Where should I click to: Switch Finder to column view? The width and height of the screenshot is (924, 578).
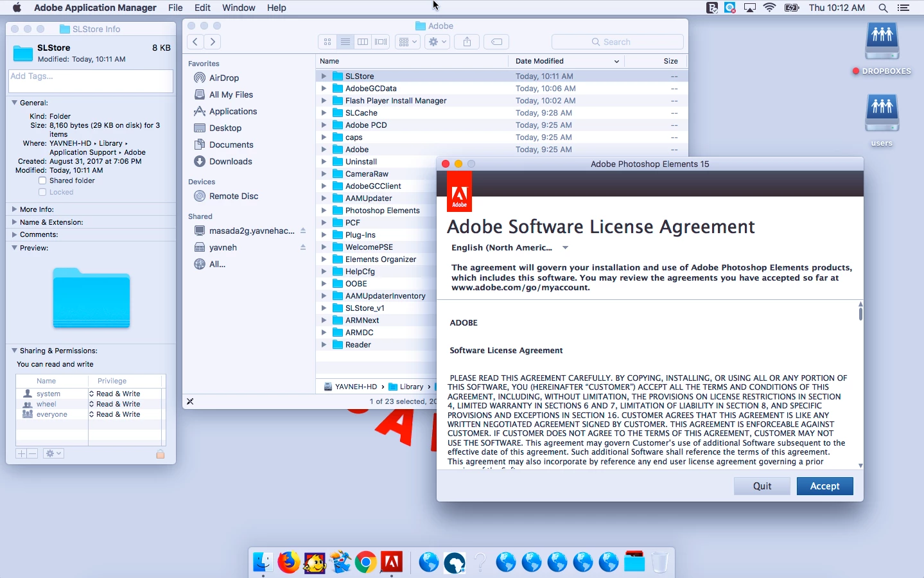363,42
